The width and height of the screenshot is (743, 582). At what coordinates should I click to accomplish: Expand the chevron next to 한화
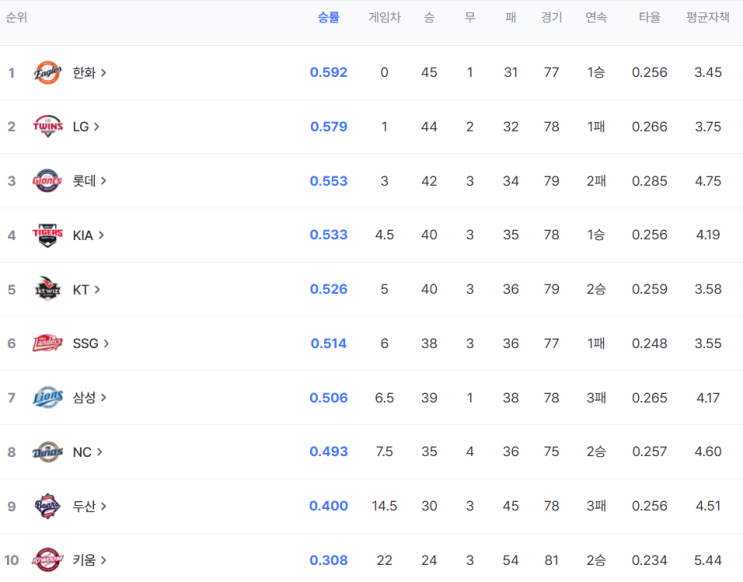pyautogui.click(x=103, y=73)
